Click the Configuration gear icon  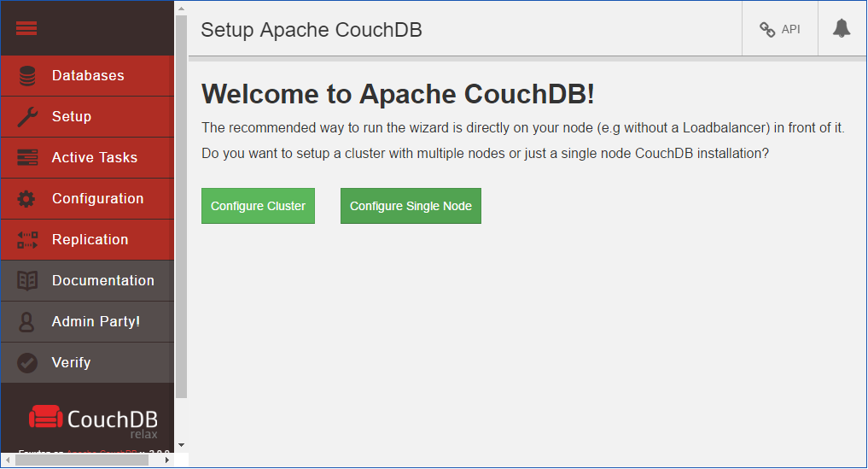click(x=27, y=199)
